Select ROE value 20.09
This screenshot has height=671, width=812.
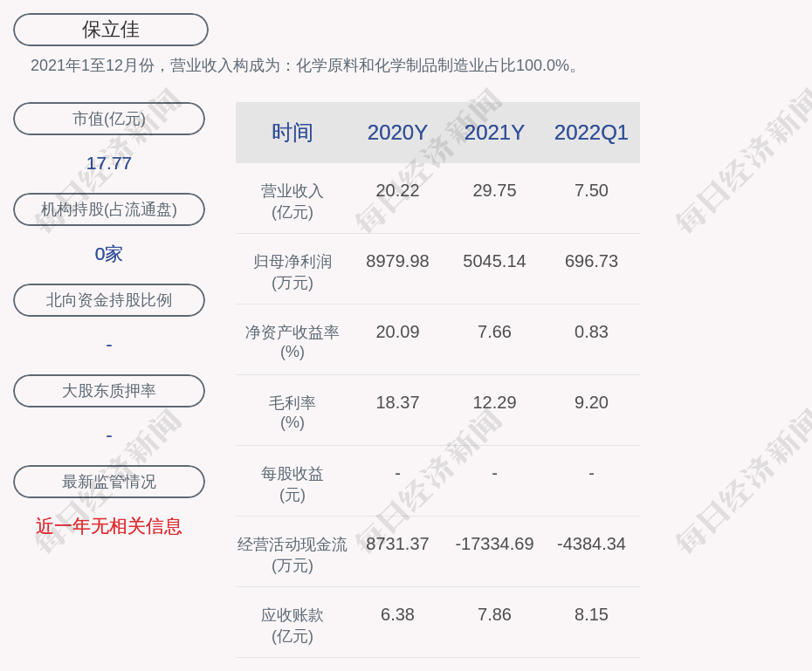click(x=397, y=332)
